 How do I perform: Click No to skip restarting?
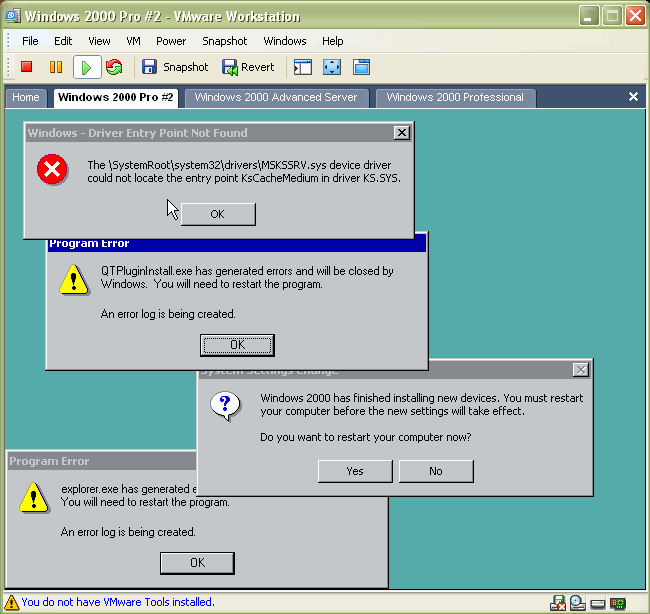coord(436,471)
